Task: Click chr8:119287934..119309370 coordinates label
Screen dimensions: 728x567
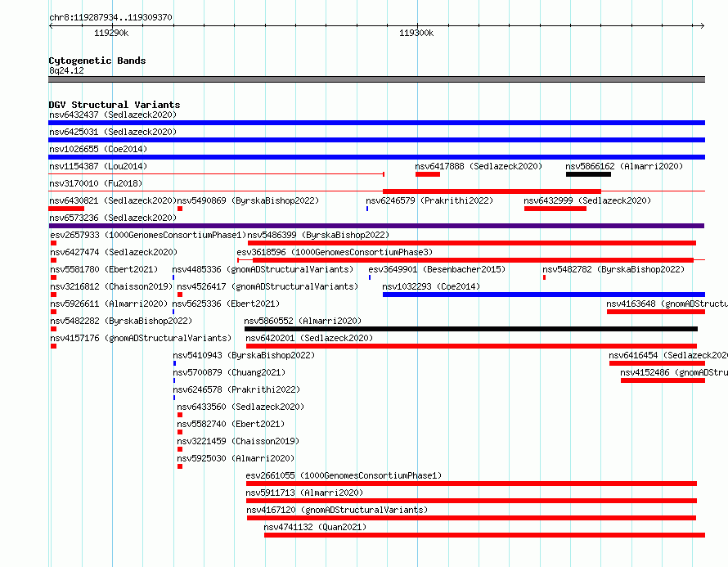Action: coord(110,17)
